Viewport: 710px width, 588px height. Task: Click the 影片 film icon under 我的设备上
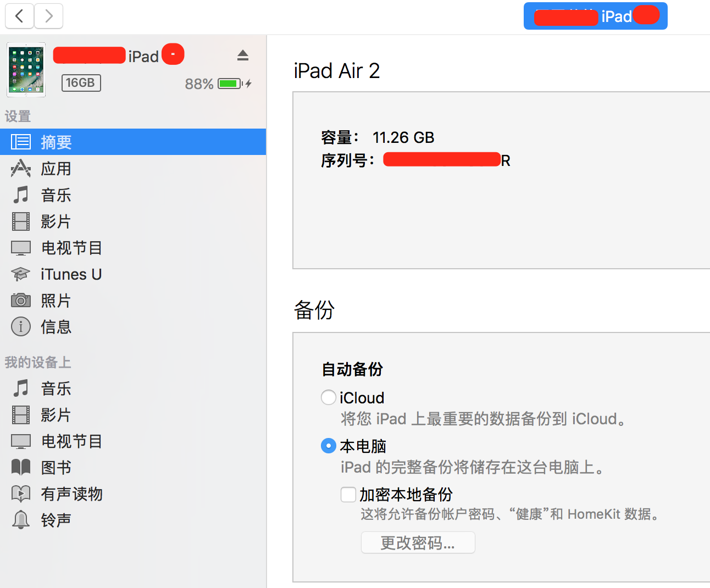(x=21, y=415)
